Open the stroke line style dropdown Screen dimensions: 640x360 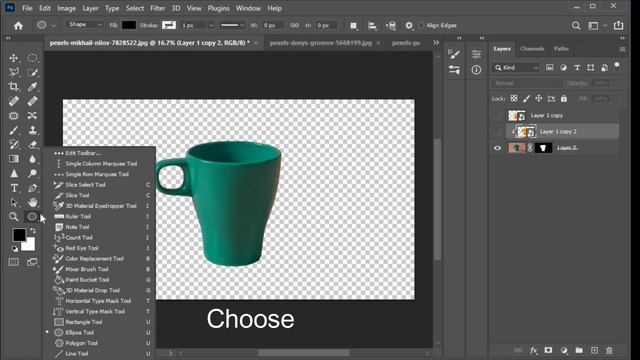point(232,25)
